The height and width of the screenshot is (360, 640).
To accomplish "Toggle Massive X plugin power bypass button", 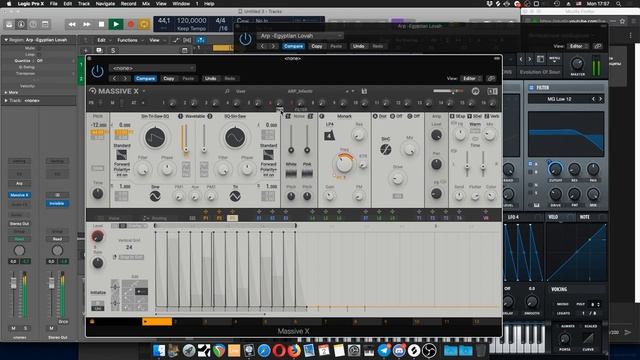I will pyautogui.click(x=97, y=71).
